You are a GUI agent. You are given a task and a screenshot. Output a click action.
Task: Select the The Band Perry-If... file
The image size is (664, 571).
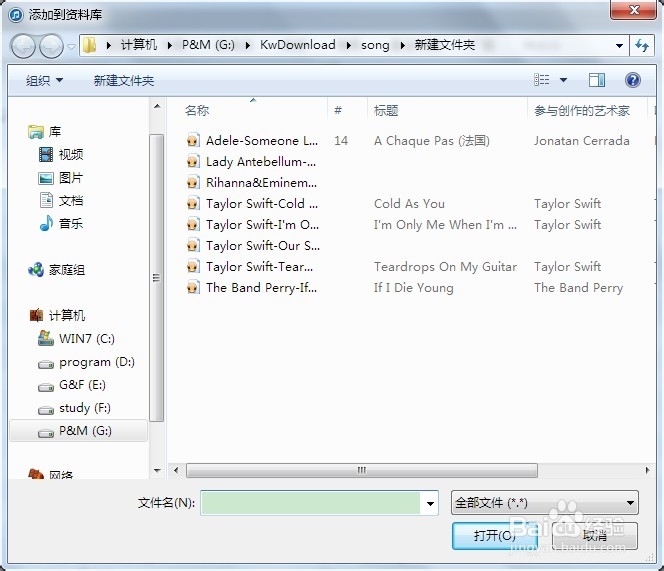[252, 288]
